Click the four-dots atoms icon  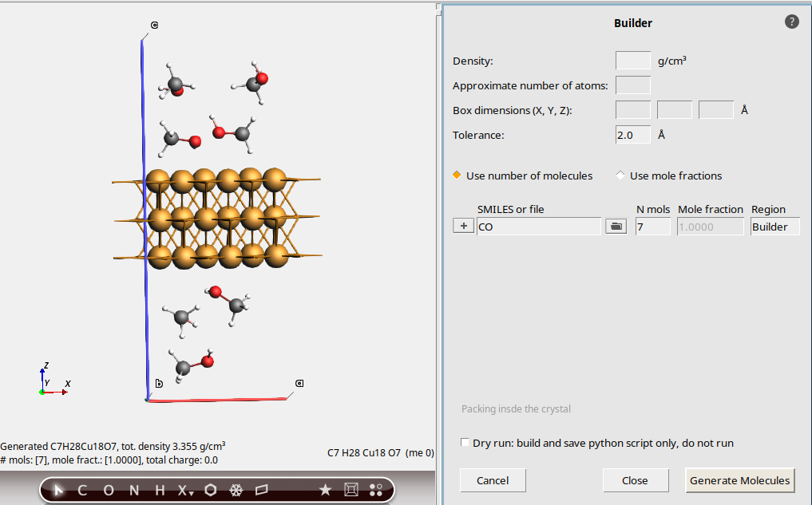(376, 490)
